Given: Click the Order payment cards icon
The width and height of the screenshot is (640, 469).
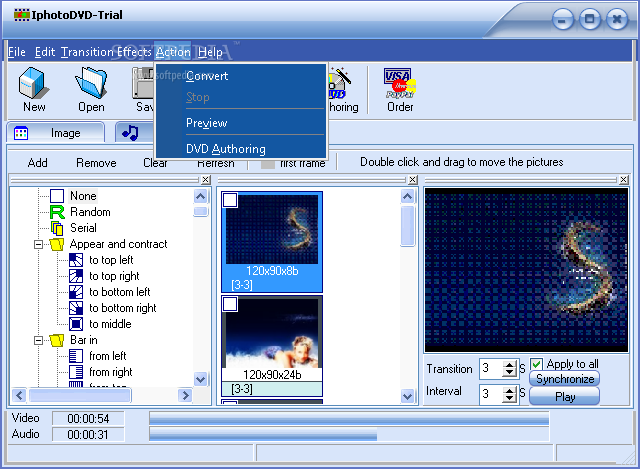Looking at the screenshot, I should (400, 83).
